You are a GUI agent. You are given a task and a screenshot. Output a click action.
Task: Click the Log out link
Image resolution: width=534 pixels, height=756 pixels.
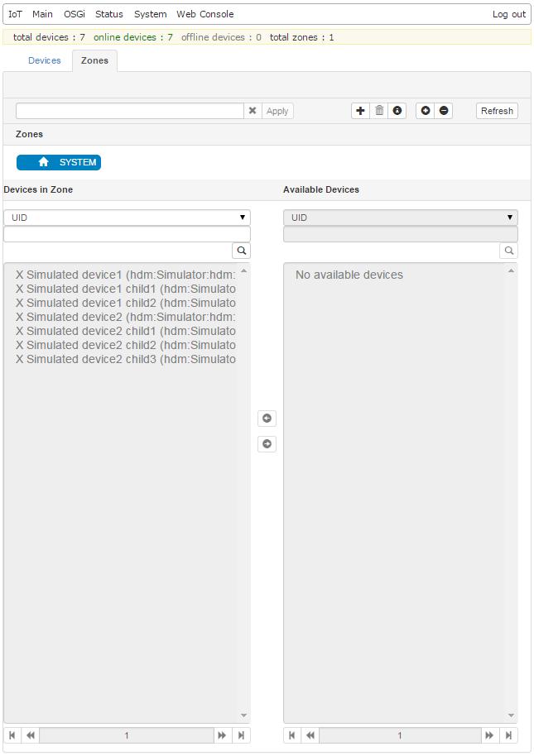click(508, 14)
